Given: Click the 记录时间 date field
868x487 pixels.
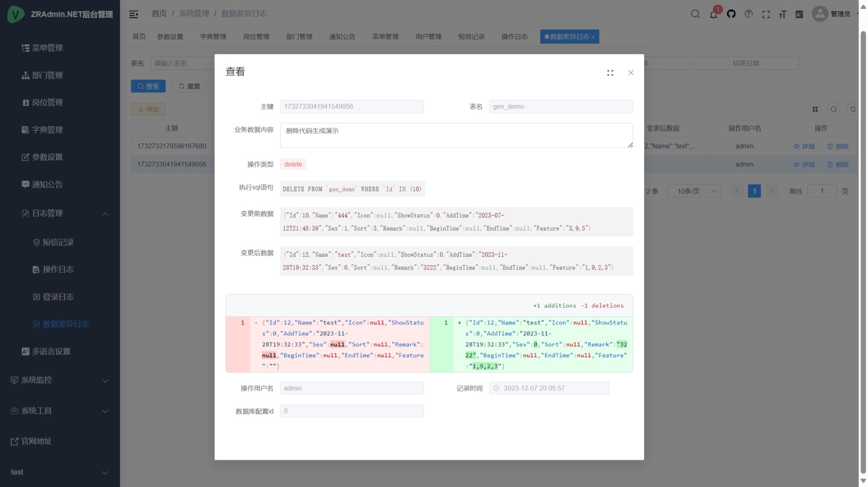Looking at the screenshot, I should tap(549, 388).
